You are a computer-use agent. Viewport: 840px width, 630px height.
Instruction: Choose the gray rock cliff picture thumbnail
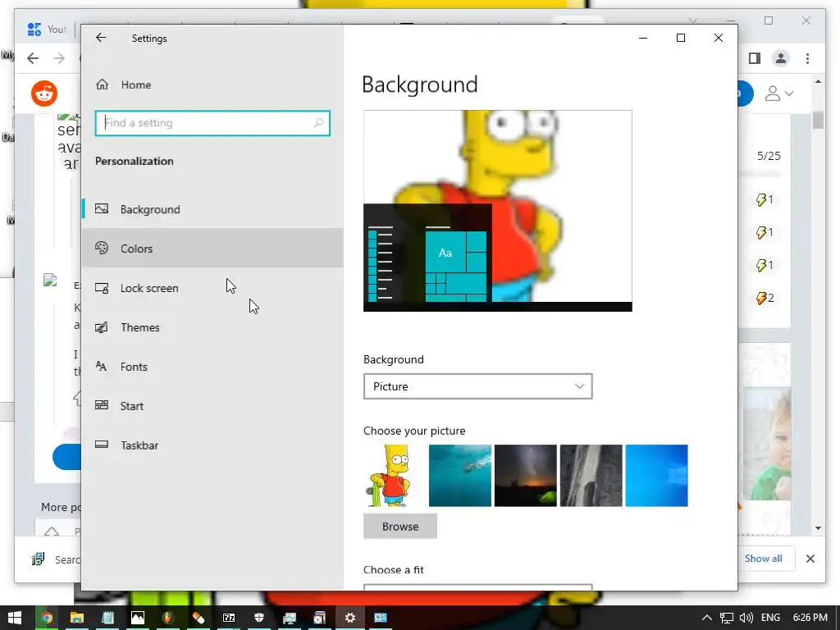[591, 476]
